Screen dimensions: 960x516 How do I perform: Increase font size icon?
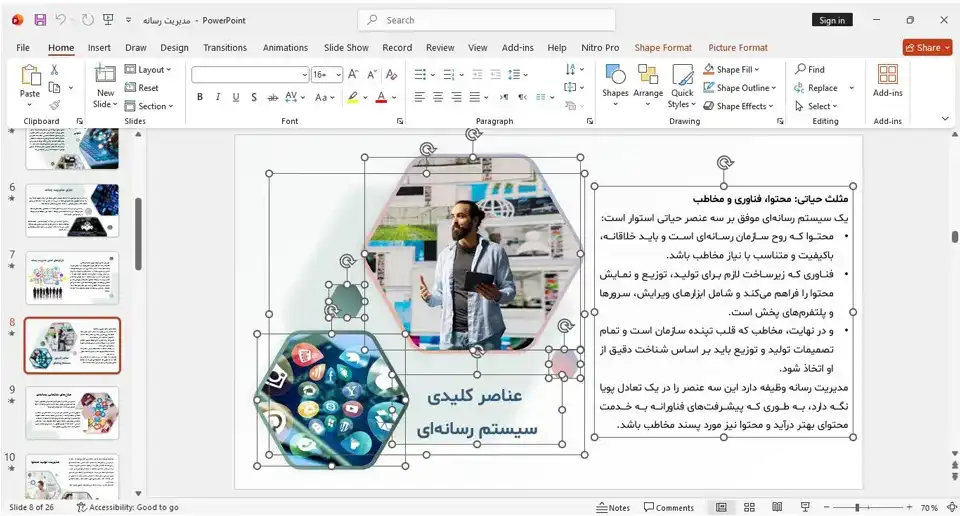click(353, 75)
